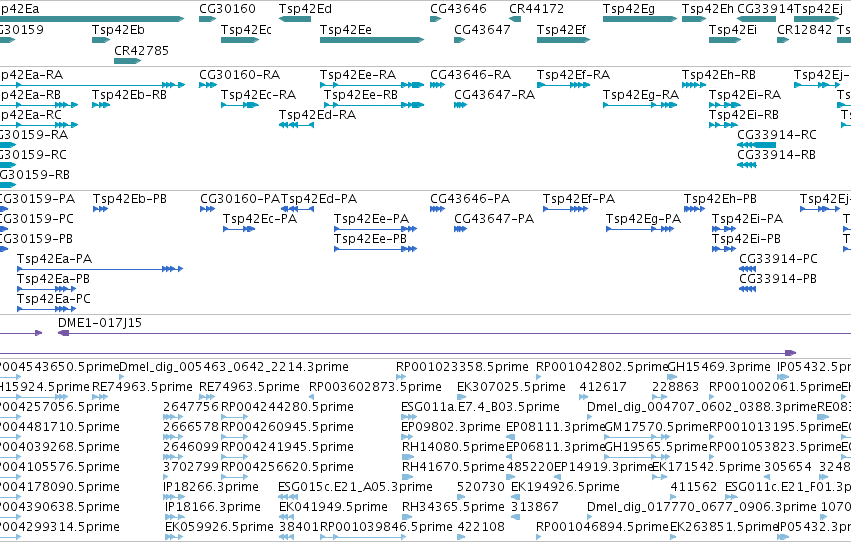This screenshot has width=851, height=542.
Task: Select EST ESG011a.E7.4_B03.5prime
Action: [x=480, y=407]
